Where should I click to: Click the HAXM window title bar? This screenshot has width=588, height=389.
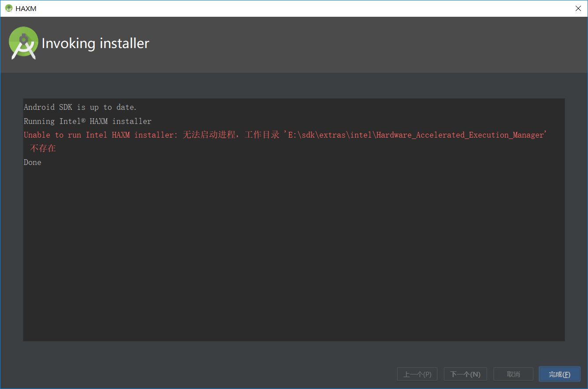click(264, 8)
